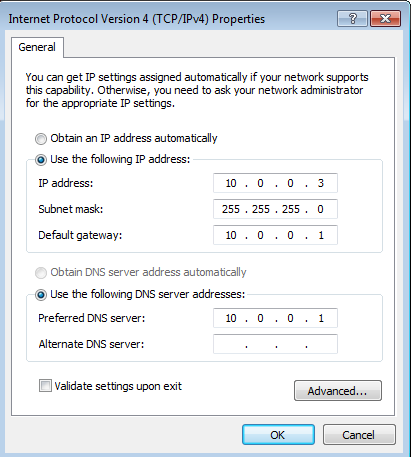Close the TCP/IPv4 Properties dialog
The height and width of the screenshot is (457, 411).
point(385,18)
